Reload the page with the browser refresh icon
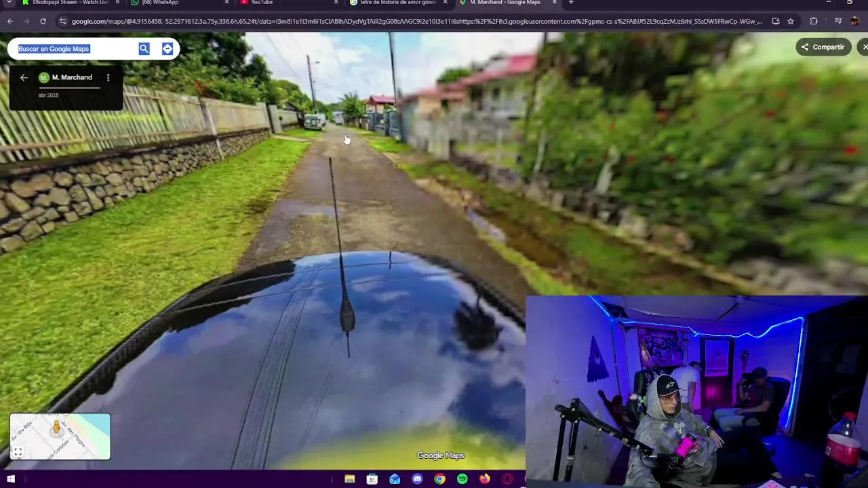Viewport: 868px width, 488px height. tap(43, 21)
